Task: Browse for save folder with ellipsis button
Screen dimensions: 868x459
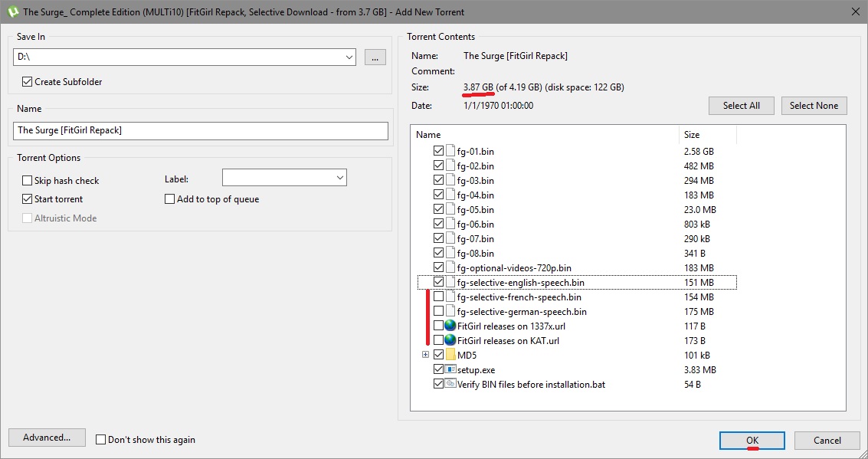Action: point(375,57)
